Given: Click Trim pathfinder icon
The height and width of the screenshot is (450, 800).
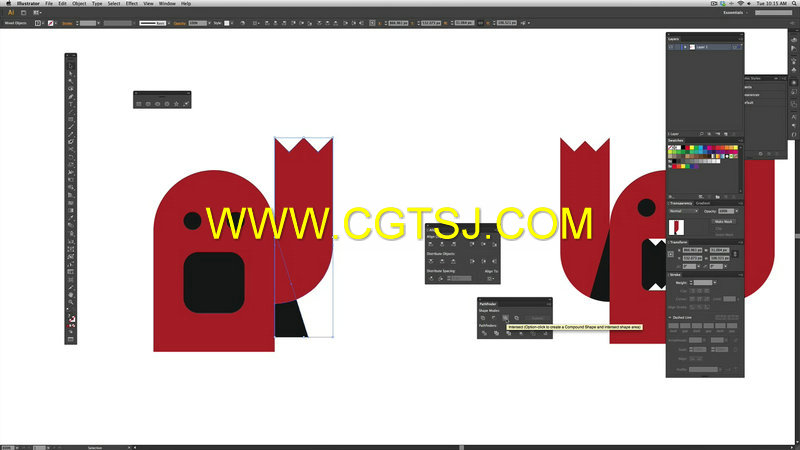Looking at the screenshot, I should [496, 333].
